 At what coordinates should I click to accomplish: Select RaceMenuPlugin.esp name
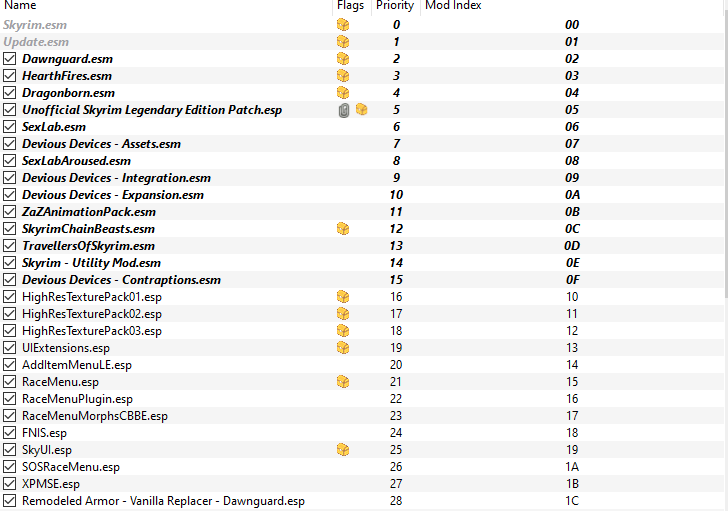coord(77,399)
